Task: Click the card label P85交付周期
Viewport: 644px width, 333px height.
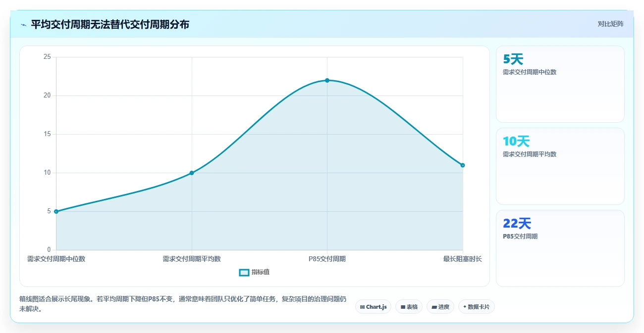Action: 520,236
